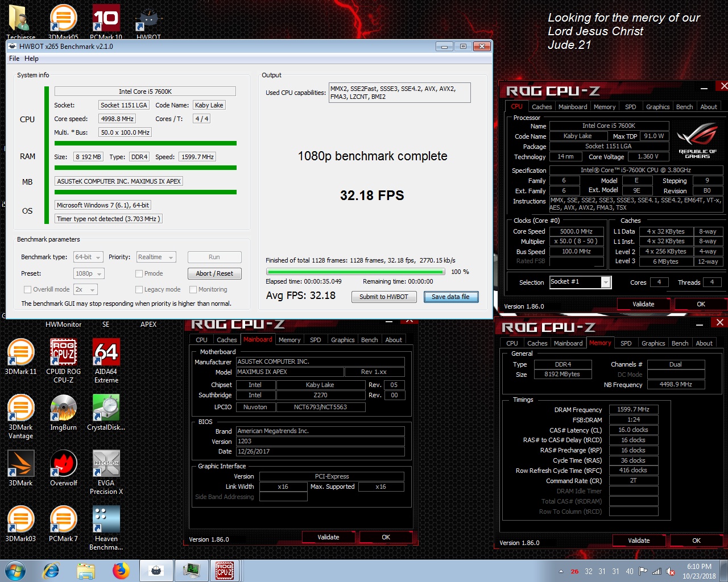
Task: Show hidden tray icons arrow
Action: click(x=561, y=571)
